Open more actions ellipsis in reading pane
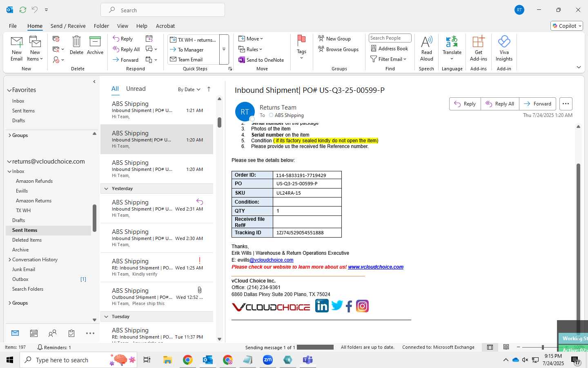 [x=566, y=104]
